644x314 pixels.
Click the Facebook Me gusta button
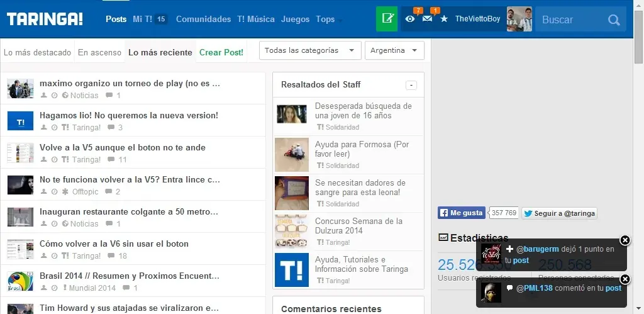click(461, 213)
